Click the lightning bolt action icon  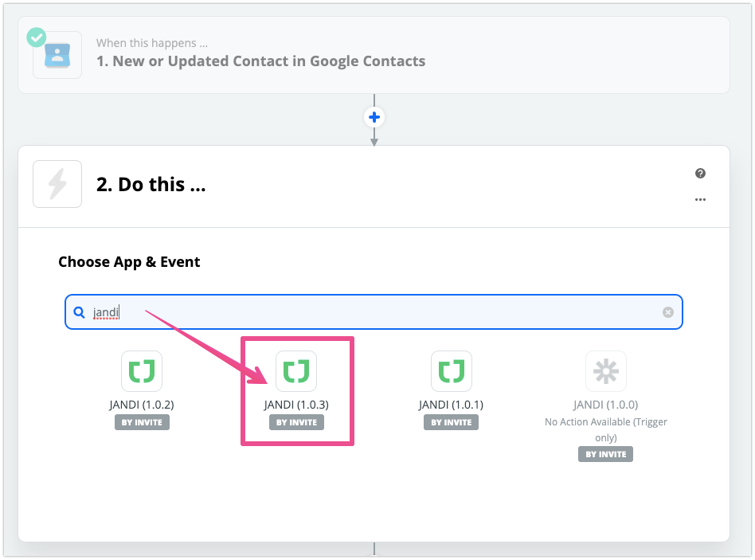[x=57, y=184]
